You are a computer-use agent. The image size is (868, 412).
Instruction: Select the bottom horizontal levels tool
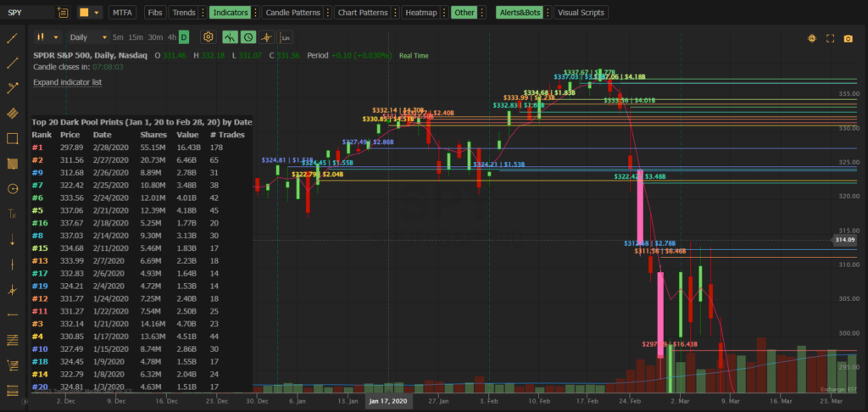pos(12,389)
